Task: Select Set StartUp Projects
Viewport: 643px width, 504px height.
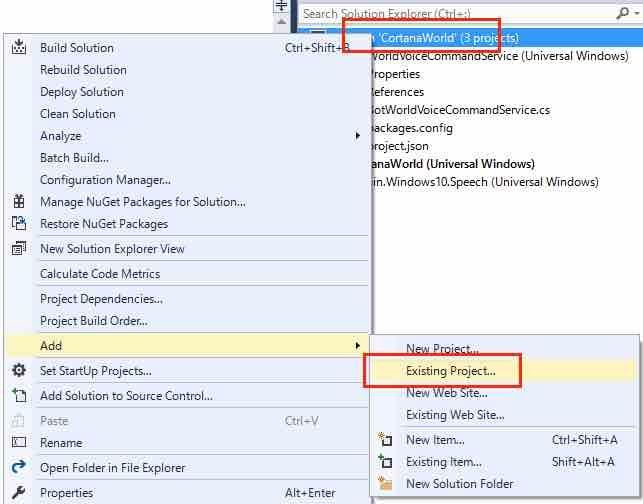Action: pyautogui.click(x=187, y=371)
